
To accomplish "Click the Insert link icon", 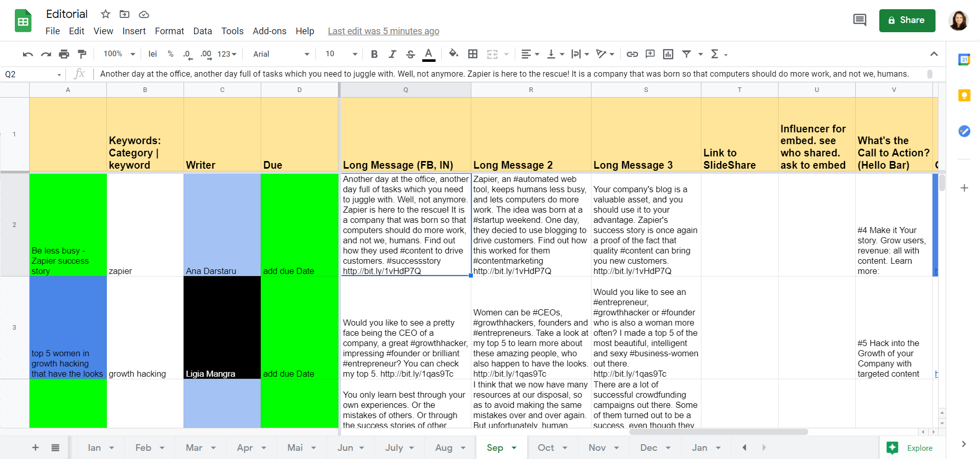I will (632, 54).
